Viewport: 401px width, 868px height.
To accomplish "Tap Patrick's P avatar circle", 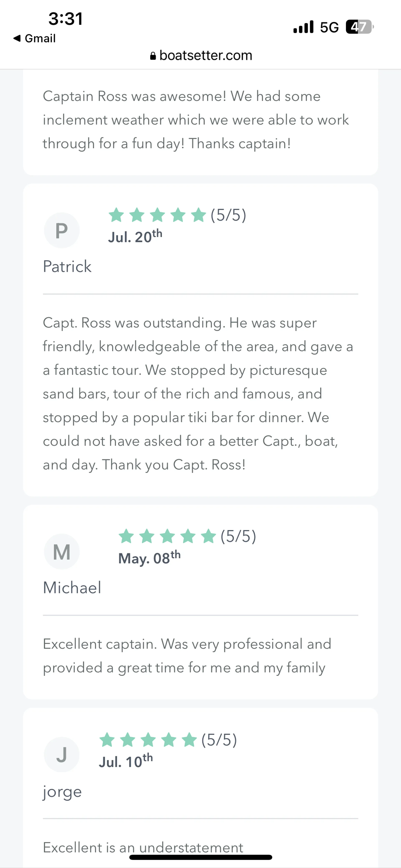I will (x=62, y=230).
